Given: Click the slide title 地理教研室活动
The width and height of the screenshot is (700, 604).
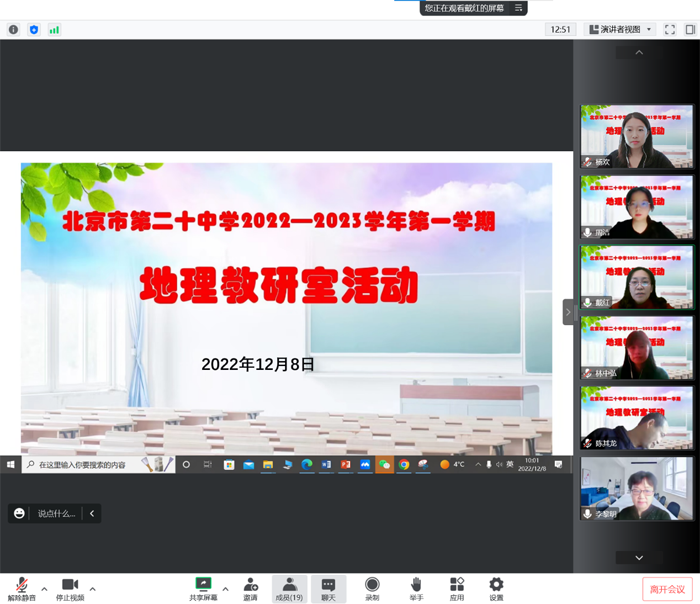Looking at the screenshot, I should [279, 285].
